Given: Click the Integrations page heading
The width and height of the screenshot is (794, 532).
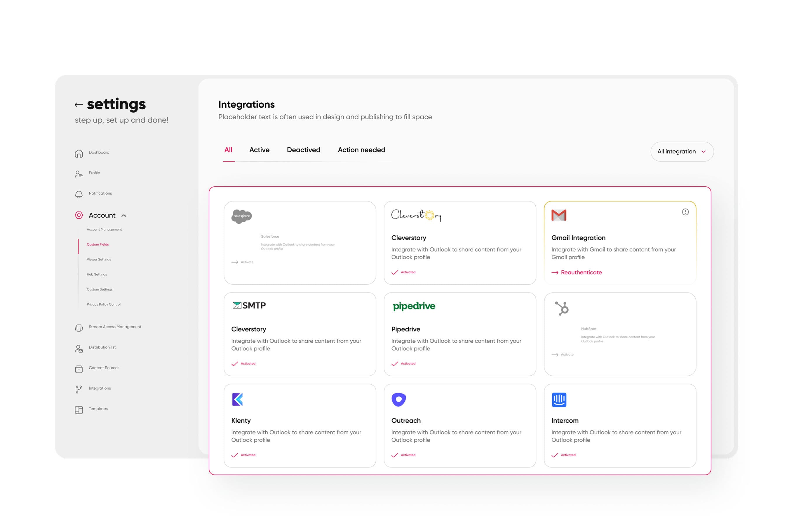Looking at the screenshot, I should point(246,104).
